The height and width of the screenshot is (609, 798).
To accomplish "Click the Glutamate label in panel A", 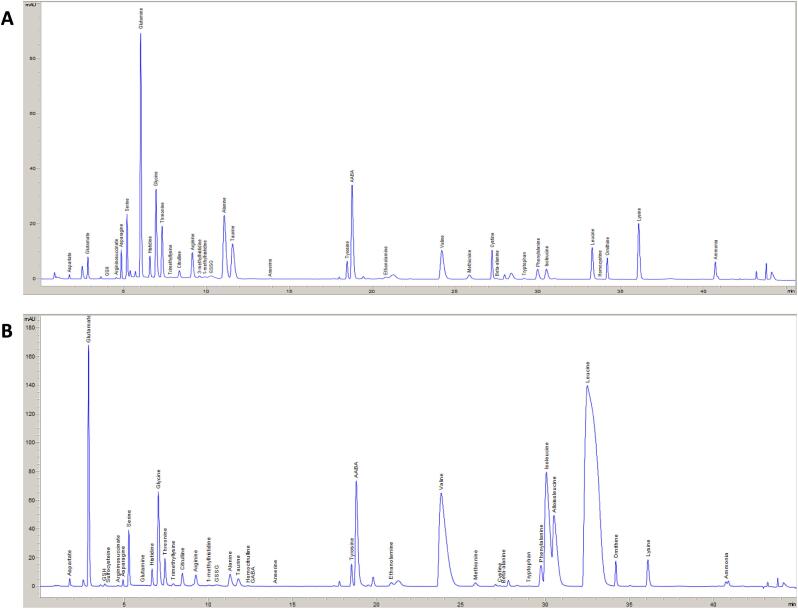I will 88,244.
